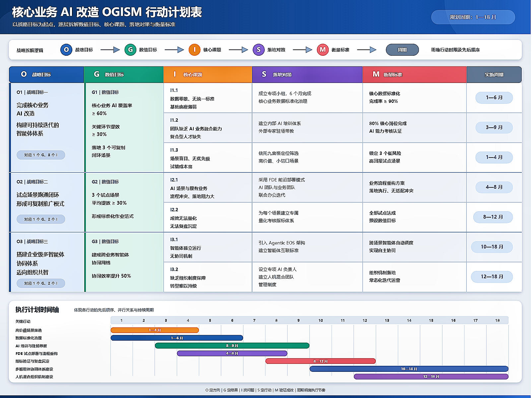
Task: Click the 人机混合组织机制建设 row label
Action: (x=34, y=377)
